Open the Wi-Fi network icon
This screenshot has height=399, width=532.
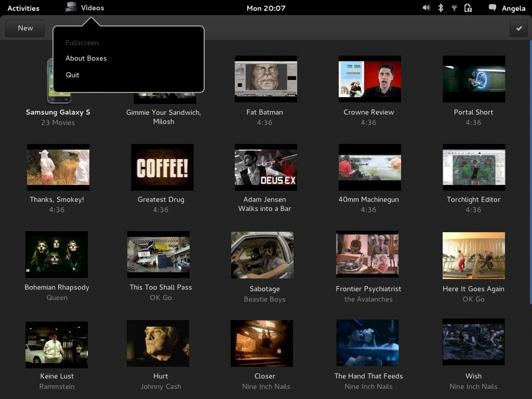[x=454, y=8]
